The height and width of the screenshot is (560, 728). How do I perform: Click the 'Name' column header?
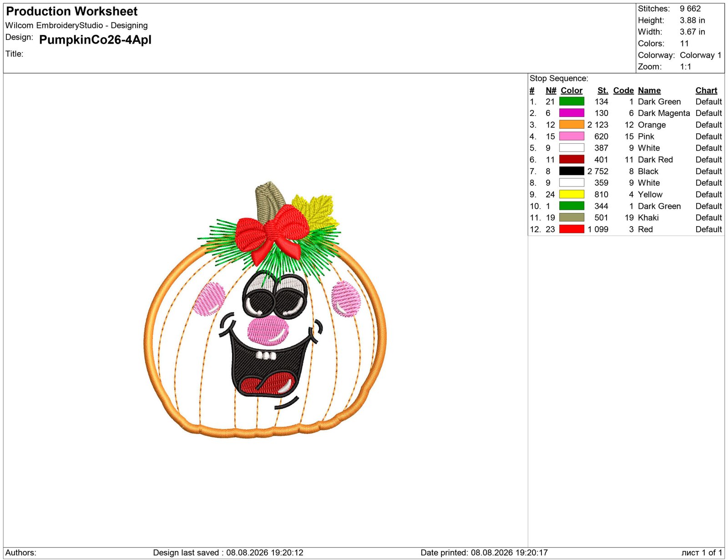point(649,91)
